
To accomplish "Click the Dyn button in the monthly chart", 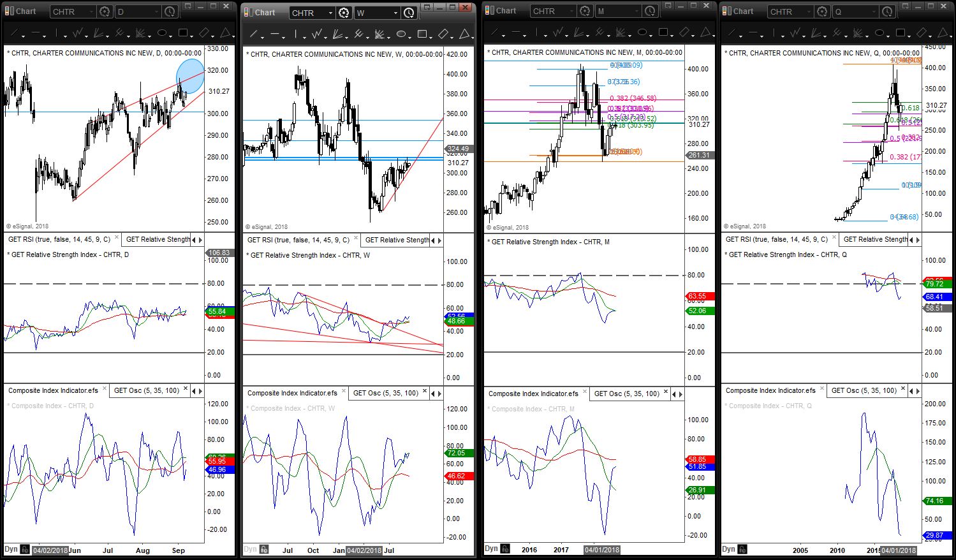I will pos(491,549).
